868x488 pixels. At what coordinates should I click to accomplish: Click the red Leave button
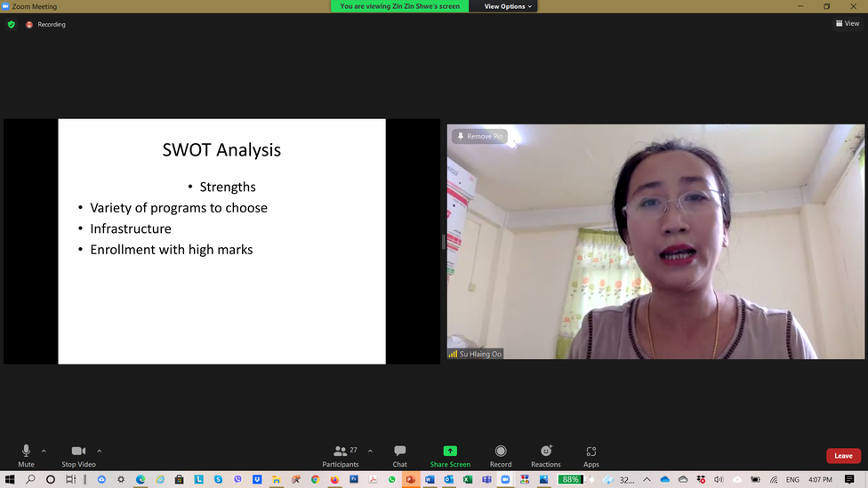pos(843,456)
